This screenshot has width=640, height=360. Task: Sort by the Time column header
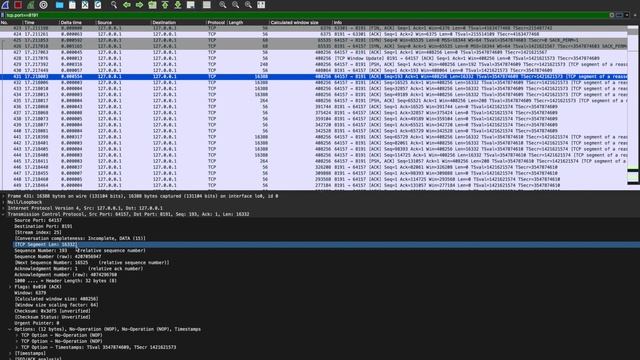tap(41, 22)
